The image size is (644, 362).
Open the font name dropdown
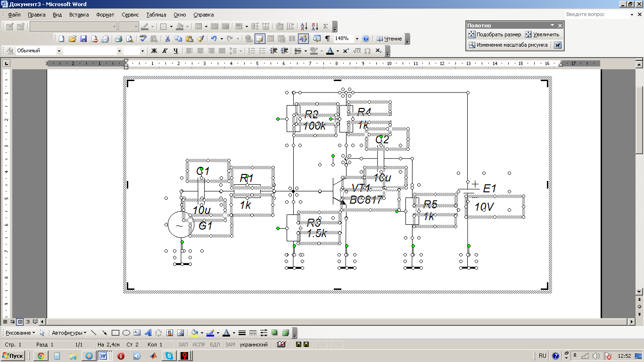119,51
